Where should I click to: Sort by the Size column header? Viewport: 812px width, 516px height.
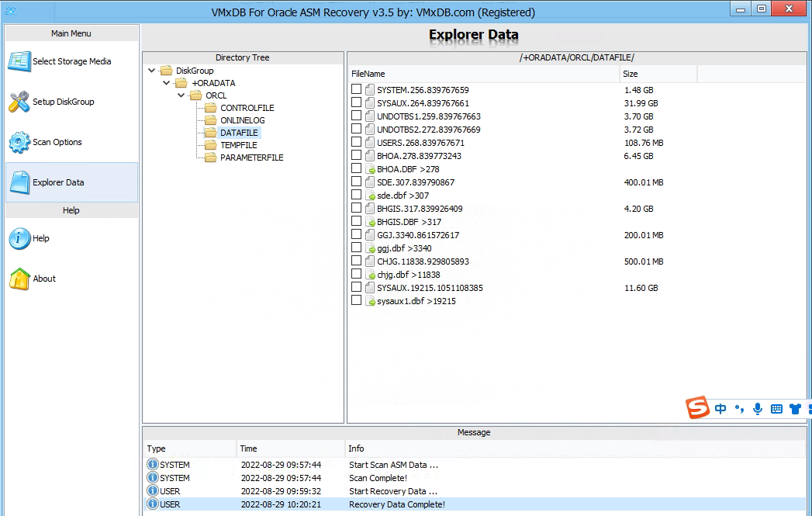click(658, 74)
